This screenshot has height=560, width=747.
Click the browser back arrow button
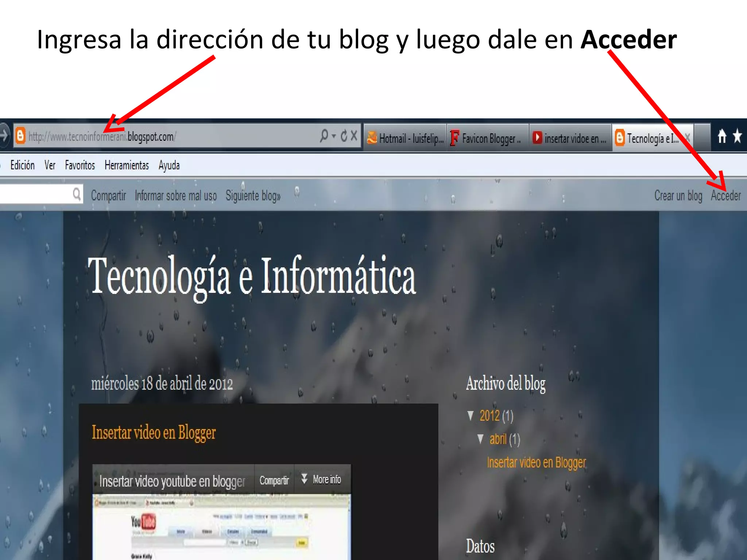click(x=4, y=136)
